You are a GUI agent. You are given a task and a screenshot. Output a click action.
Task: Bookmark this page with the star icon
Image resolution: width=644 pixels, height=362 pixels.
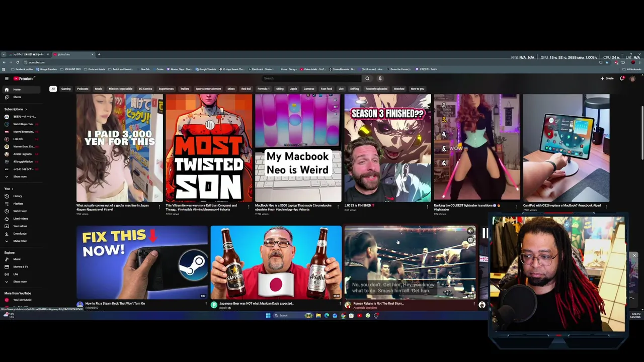pos(607,62)
